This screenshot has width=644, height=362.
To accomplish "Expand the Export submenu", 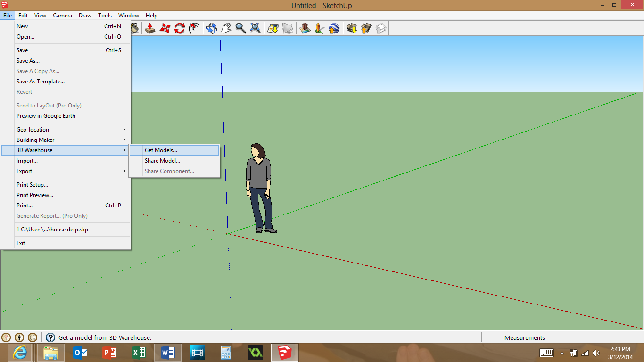I will [x=66, y=171].
